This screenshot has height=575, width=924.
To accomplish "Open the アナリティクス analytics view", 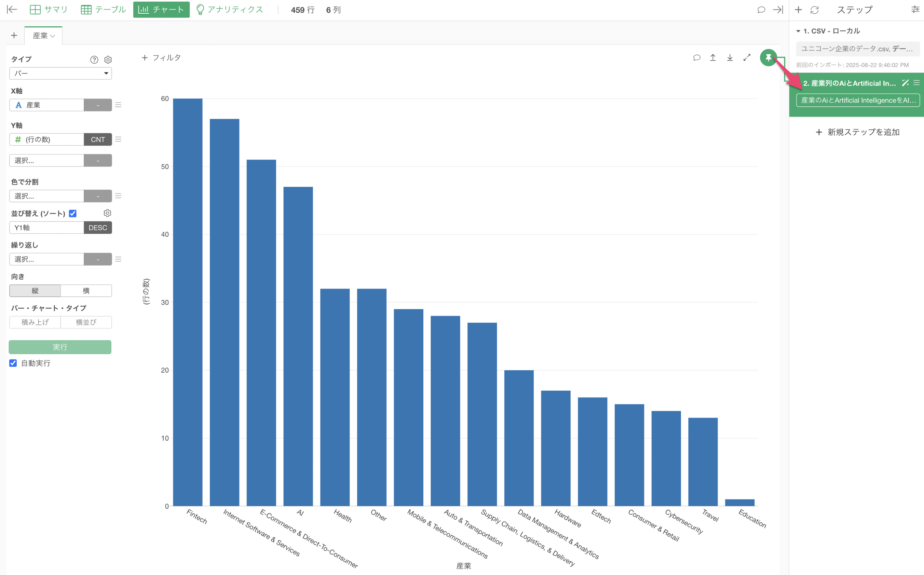I will click(x=230, y=10).
